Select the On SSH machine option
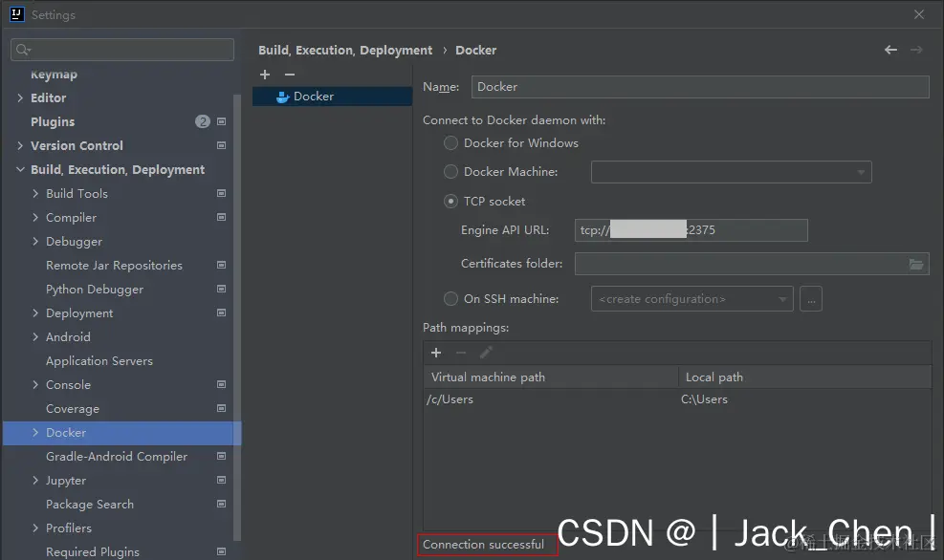 tap(450, 299)
